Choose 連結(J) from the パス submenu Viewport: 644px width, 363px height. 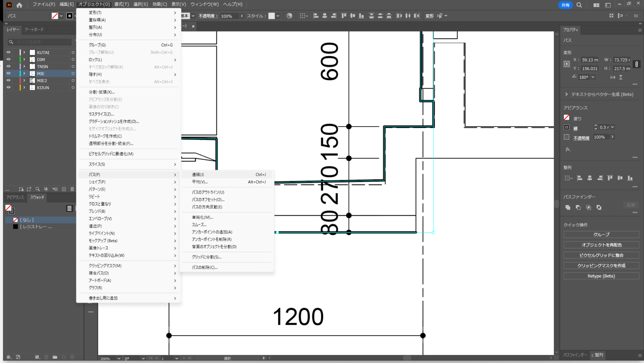tap(198, 175)
